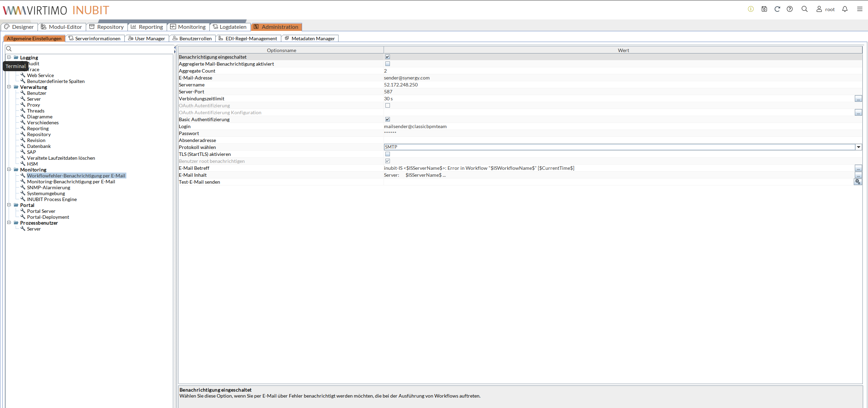The image size is (868, 408).
Task: Open the EDI-Regel-Management tab
Action: point(248,38)
